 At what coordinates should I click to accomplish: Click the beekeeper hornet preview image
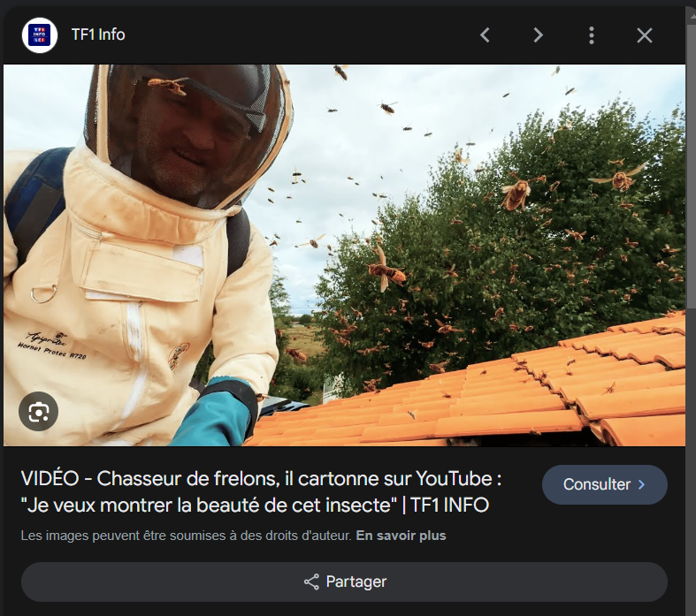344,255
